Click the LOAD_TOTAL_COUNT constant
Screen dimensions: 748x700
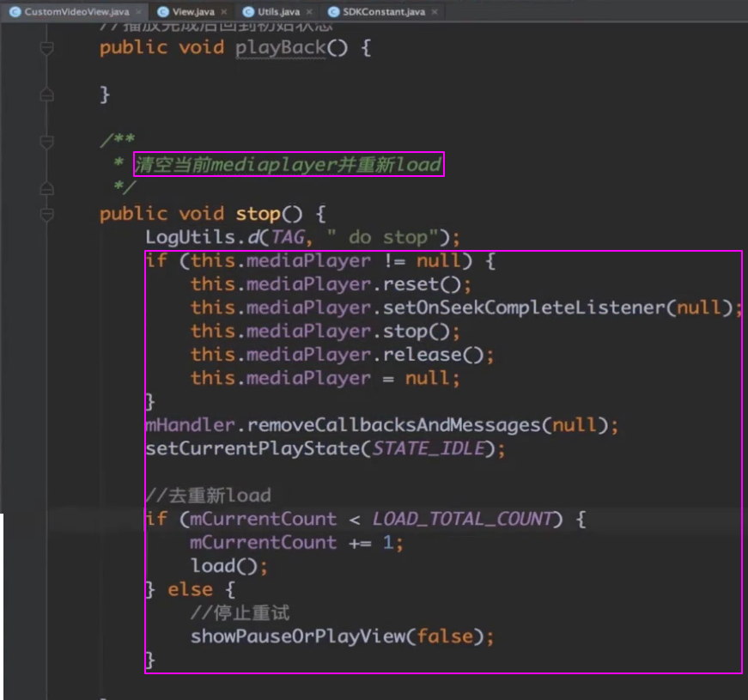tap(462, 519)
